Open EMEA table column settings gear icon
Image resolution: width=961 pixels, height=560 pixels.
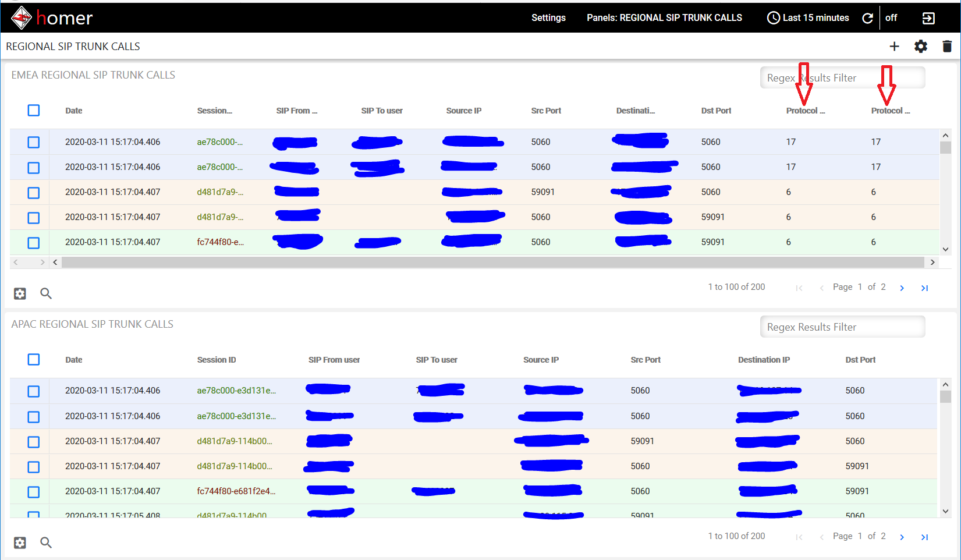[19, 293]
